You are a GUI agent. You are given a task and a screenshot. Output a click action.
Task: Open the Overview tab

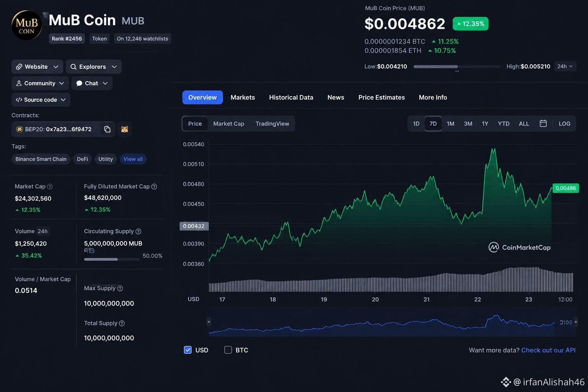pos(203,97)
